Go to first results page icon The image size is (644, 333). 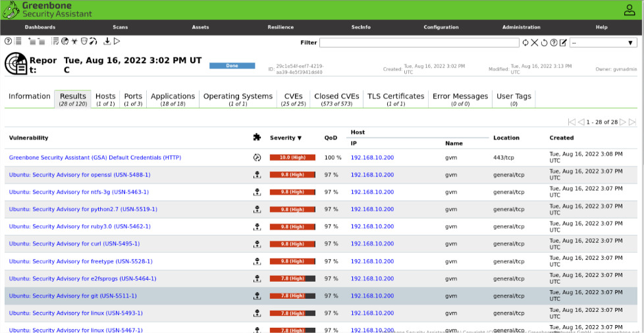[572, 122]
